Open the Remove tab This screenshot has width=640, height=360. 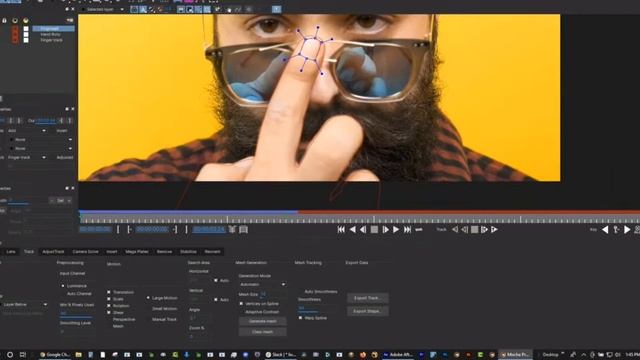164,252
